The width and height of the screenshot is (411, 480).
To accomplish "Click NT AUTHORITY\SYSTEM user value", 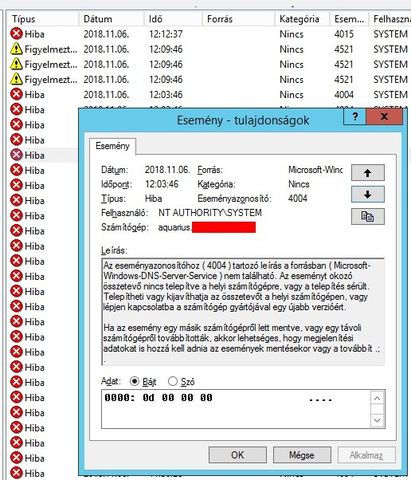I will tap(210, 213).
